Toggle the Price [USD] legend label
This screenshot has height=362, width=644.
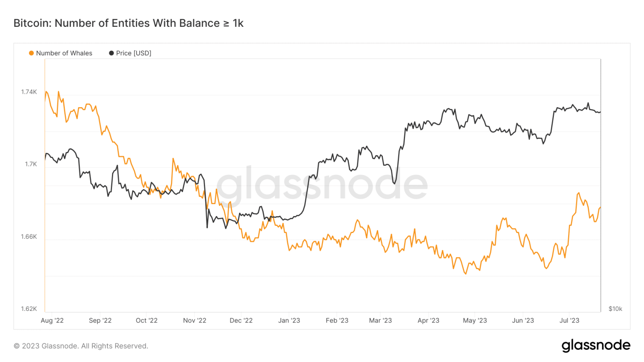(133, 53)
